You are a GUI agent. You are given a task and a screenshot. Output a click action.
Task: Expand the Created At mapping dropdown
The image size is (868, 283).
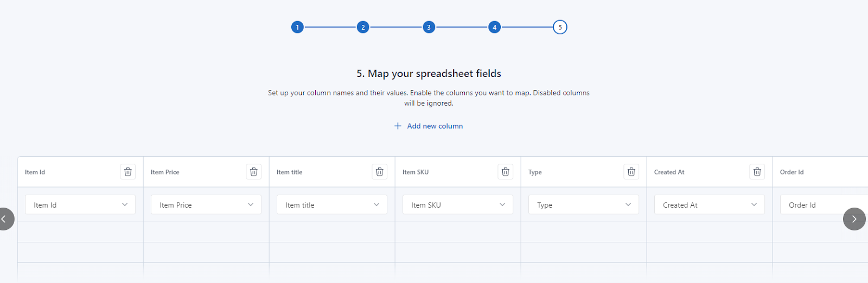[710, 205]
